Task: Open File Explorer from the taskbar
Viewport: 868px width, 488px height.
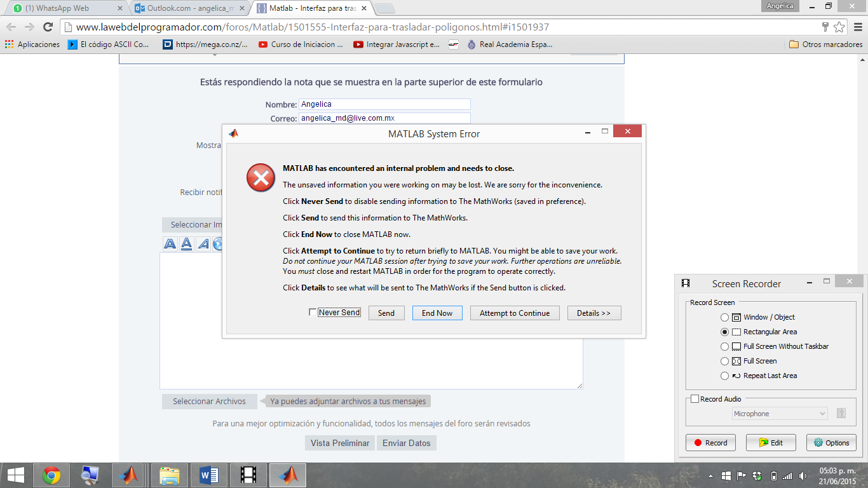Action: coord(170,475)
